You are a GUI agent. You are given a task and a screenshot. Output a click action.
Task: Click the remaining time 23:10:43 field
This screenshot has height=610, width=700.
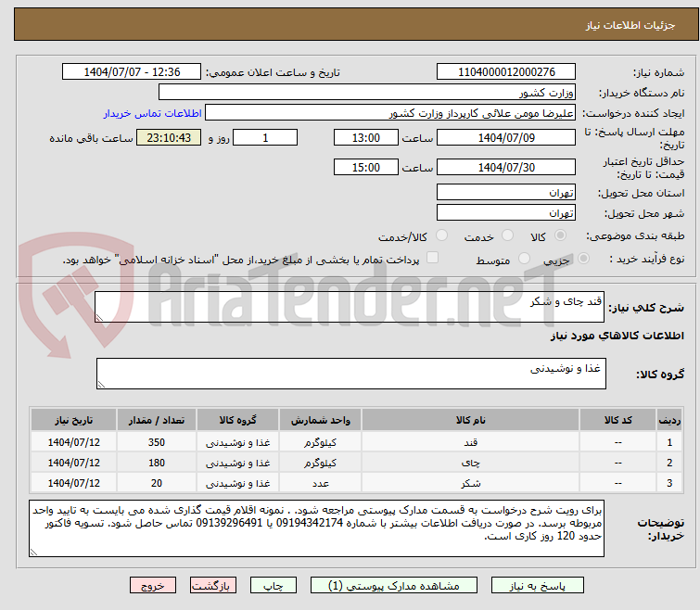(168, 138)
